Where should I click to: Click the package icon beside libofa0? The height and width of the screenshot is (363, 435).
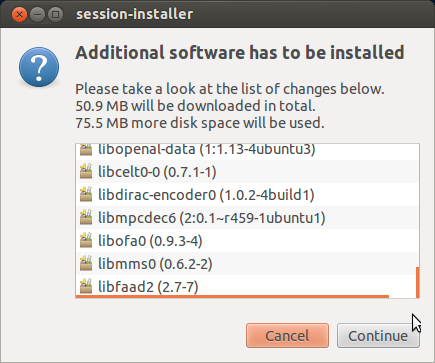pos(86,241)
